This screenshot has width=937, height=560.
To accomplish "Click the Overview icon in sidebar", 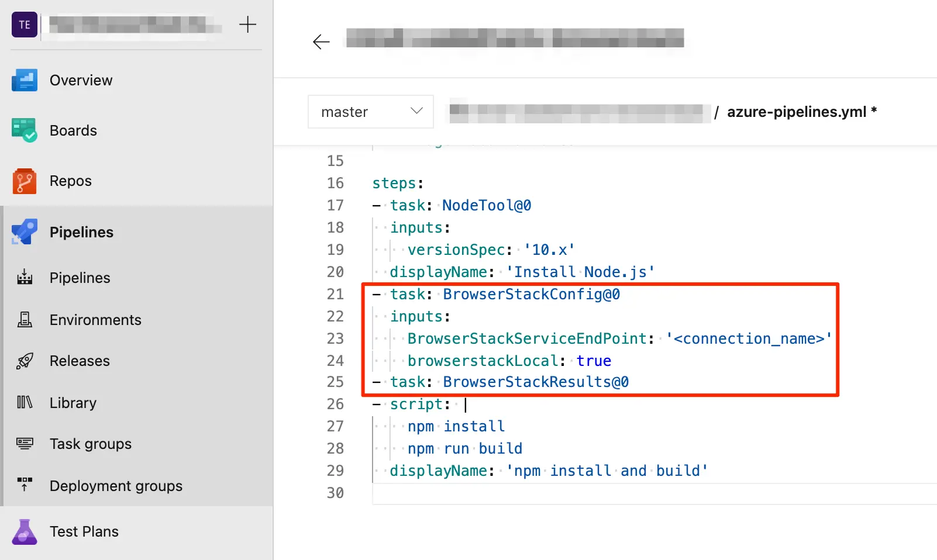I will [25, 80].
